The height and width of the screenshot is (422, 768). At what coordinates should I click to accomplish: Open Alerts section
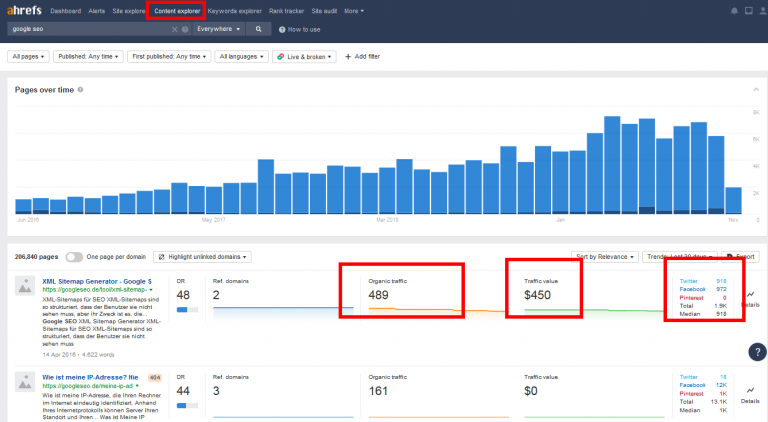(x=96, y=11)
